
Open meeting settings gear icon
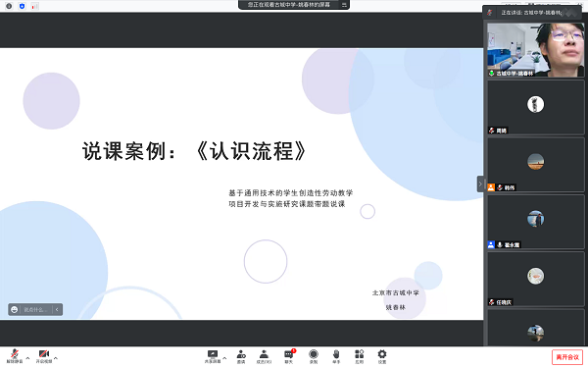pos(382,356)
